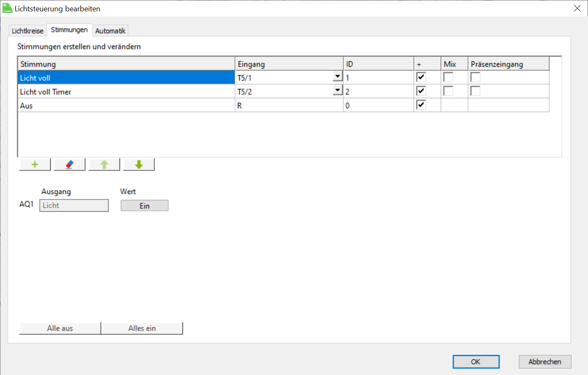Screen dimensions: 588x375
Task: Click the ID cell with value 2
Action: click(x=379, y=92)
